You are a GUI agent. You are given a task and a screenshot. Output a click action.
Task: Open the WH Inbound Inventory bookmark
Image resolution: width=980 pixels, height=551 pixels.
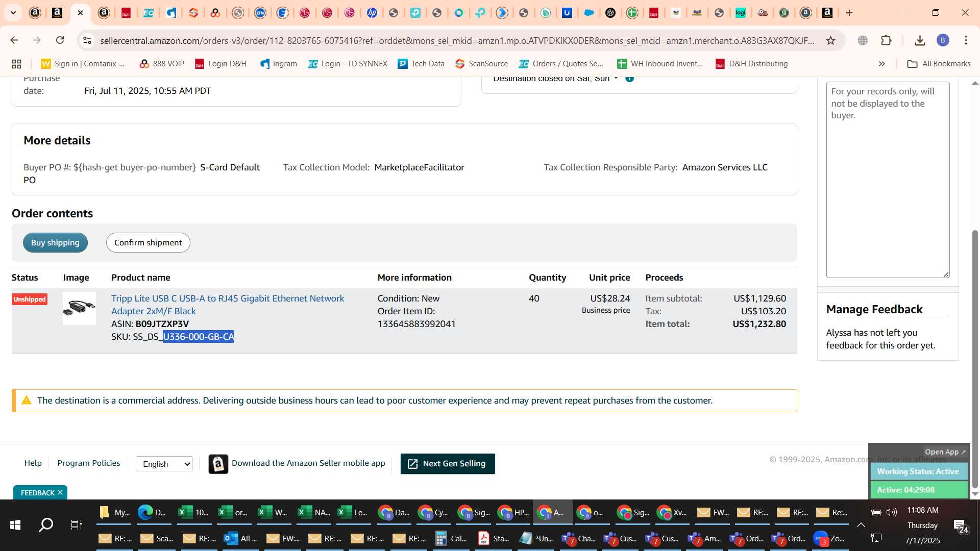[660, 64]
